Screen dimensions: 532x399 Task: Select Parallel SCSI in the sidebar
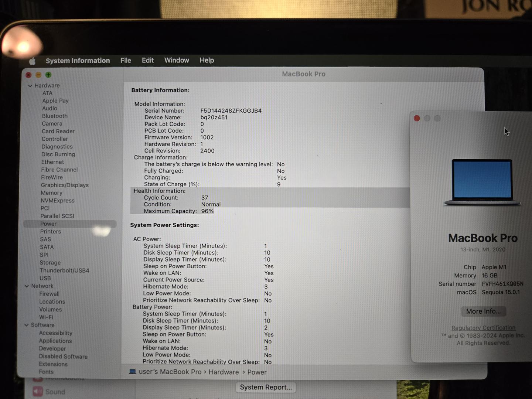(x=57, y=216)
